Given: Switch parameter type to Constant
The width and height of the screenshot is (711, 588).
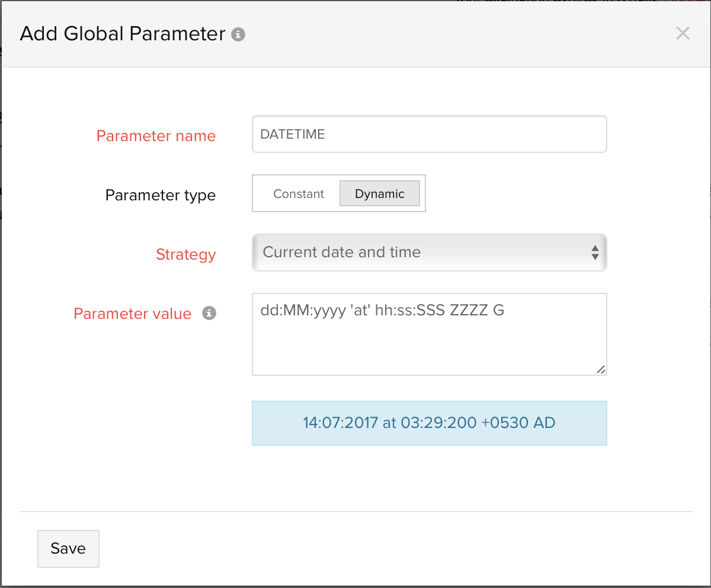Looking at the screenshot, I should [x=299, y=194].
